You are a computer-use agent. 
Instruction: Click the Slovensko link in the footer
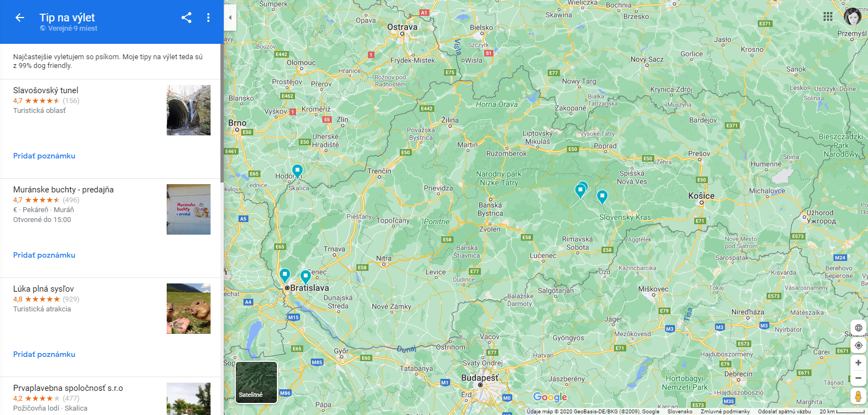(x=680, y=411)
